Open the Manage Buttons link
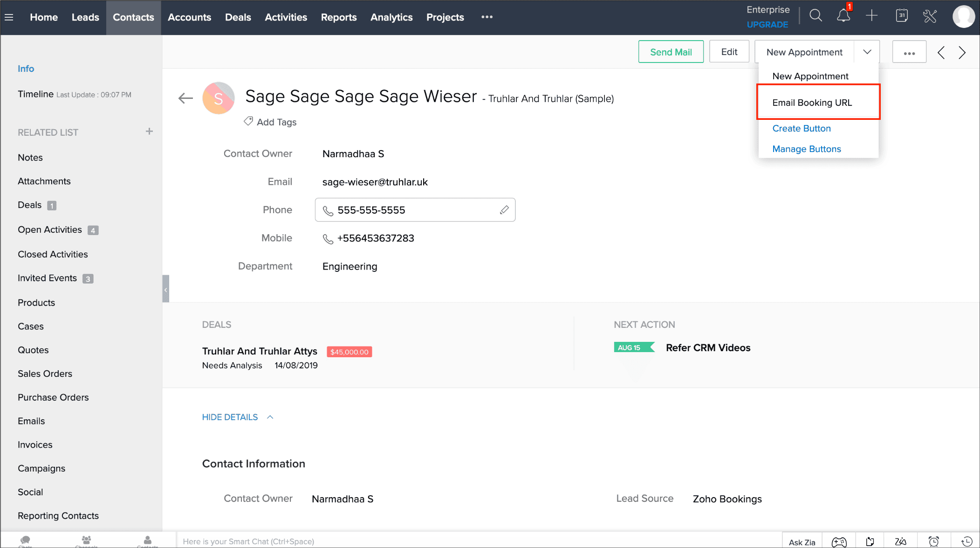 806,149
